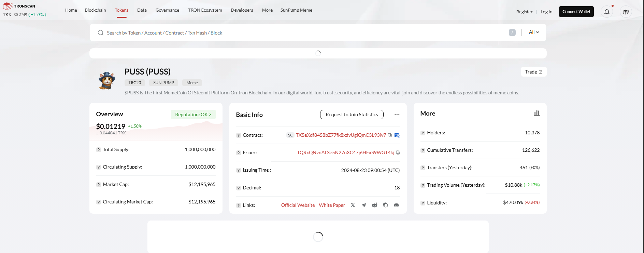Open the White Paper link

(332, 205)
